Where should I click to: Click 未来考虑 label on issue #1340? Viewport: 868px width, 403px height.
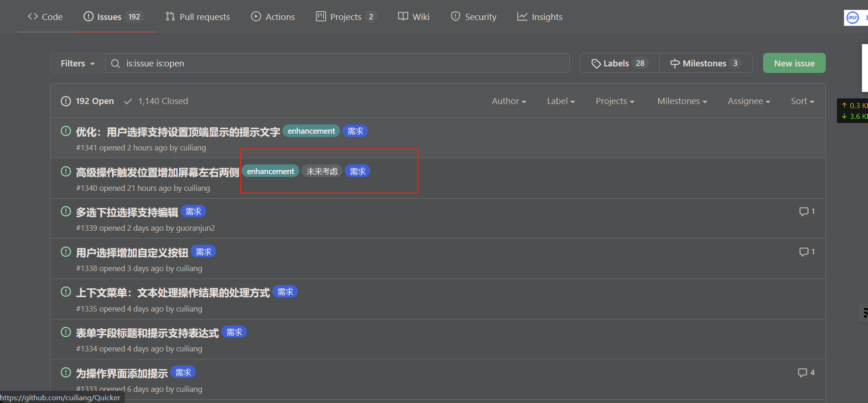(x=322, y=171)
